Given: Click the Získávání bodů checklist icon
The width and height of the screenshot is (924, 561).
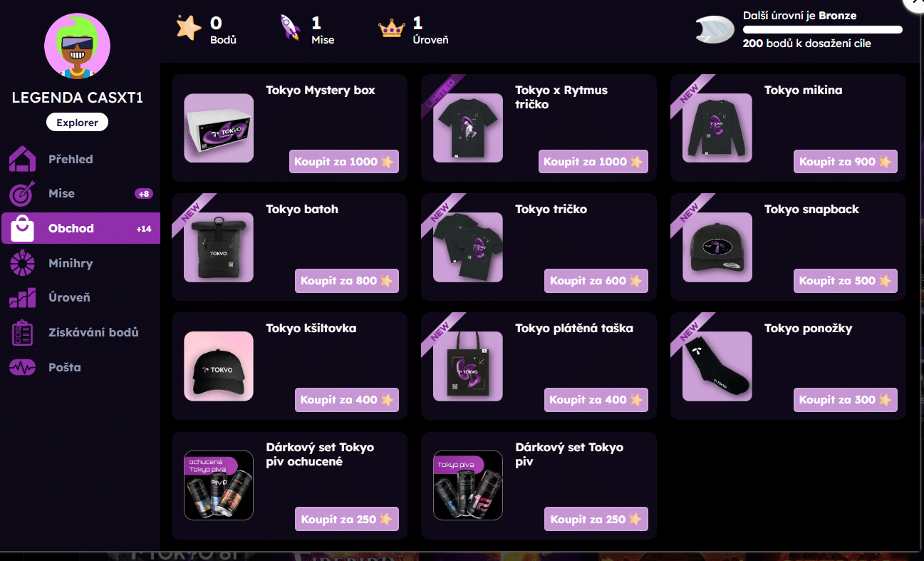Looking at the screenshot, I should click(22, 333).
